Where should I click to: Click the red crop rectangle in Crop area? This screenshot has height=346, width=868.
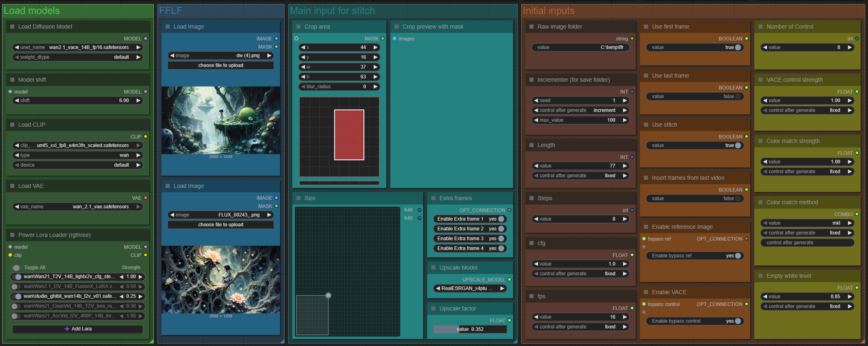point(349,135)
